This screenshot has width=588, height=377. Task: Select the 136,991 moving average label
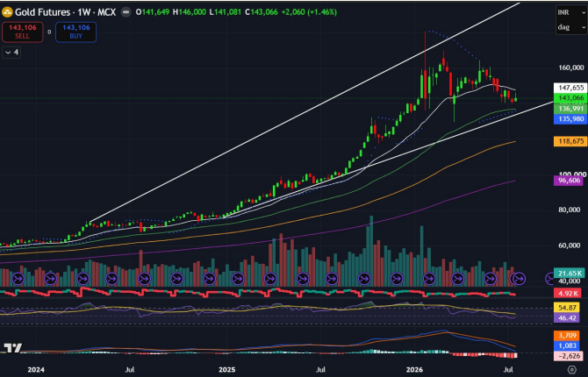(570, 109)
